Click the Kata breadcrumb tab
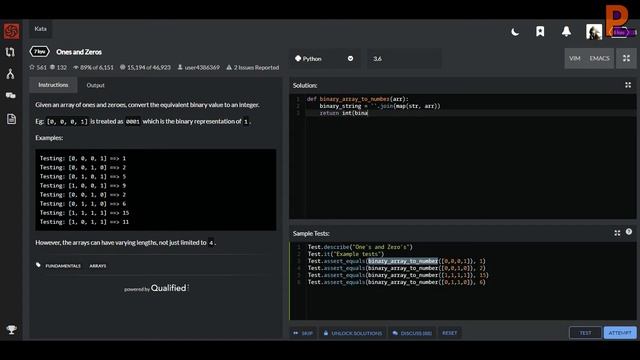 [x=40, y=29]
